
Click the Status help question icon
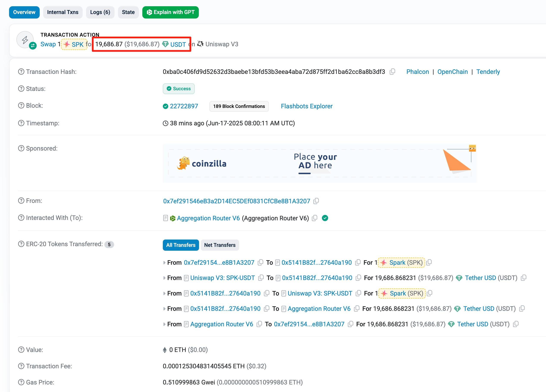21,89
